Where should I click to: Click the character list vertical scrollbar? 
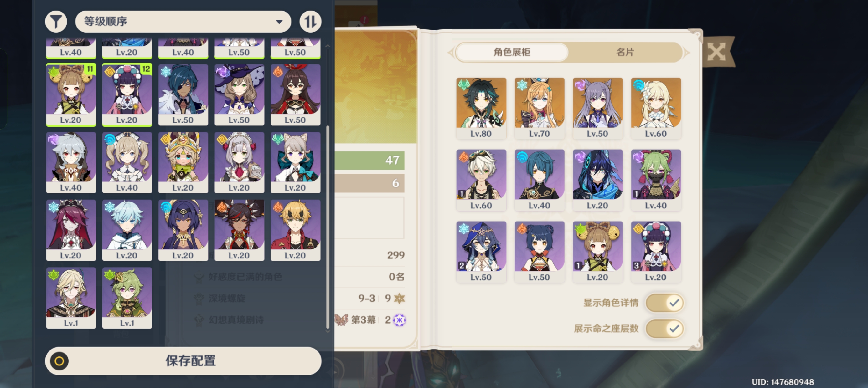[x=328, y=227]
